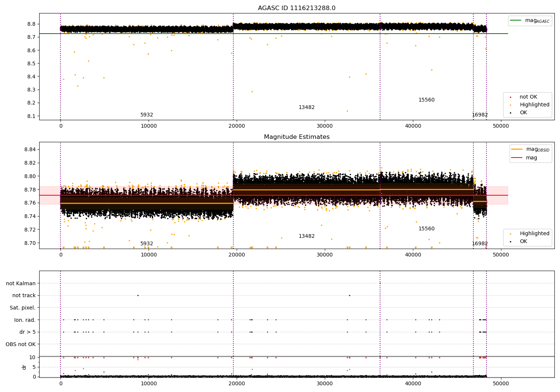Click obsid 16982 in the AGASC ID plot
The image size is (560, 392).
point(480,115)
